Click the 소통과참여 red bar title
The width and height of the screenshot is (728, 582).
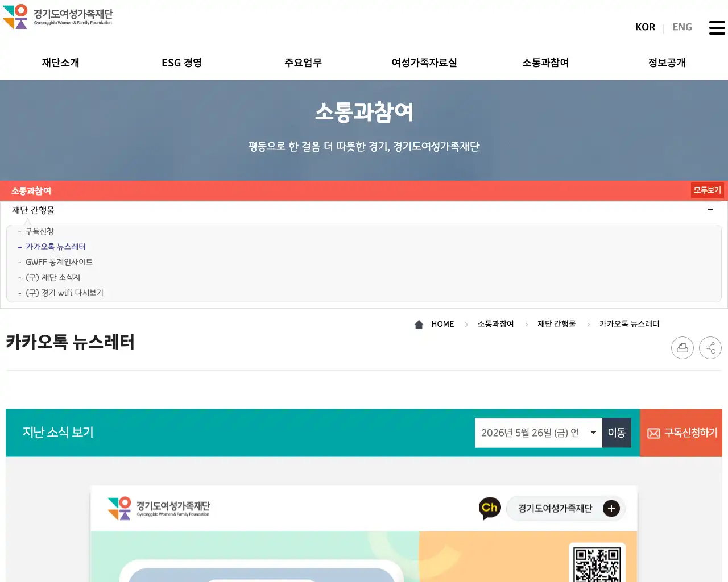[31, 191]
